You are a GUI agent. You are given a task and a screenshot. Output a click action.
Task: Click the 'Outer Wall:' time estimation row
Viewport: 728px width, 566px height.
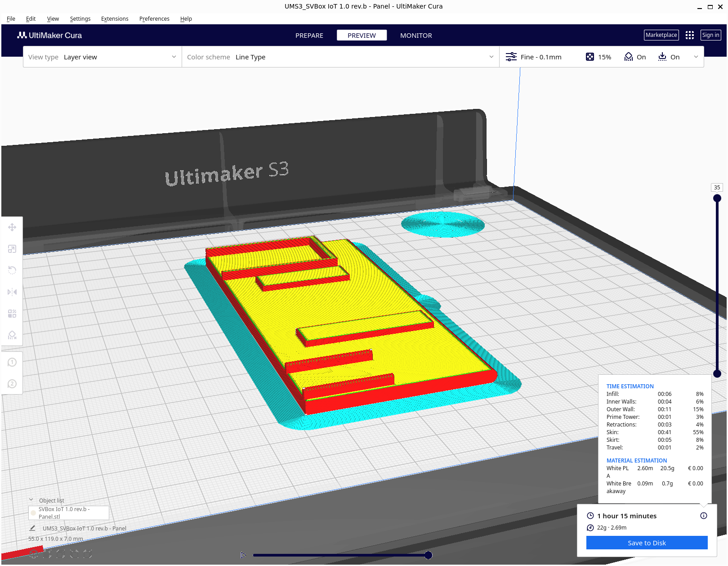click(655, 409)
